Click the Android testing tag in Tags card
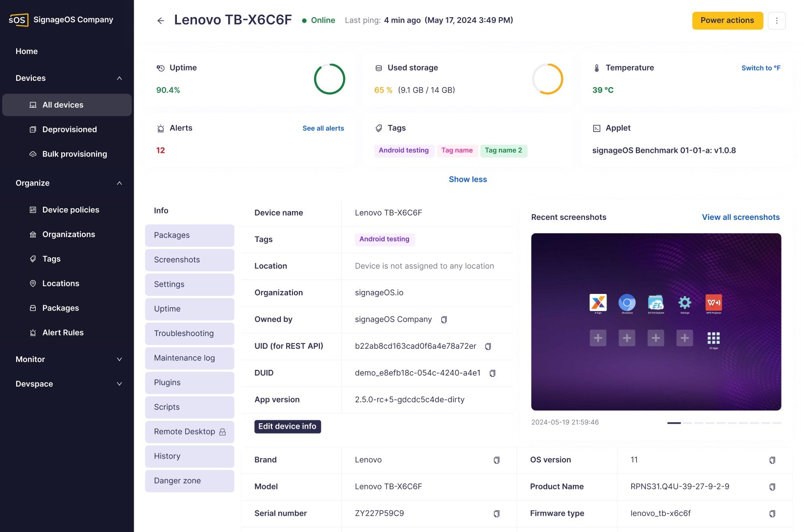Viewport: 804px width, 532px height. tap(403, 150)
